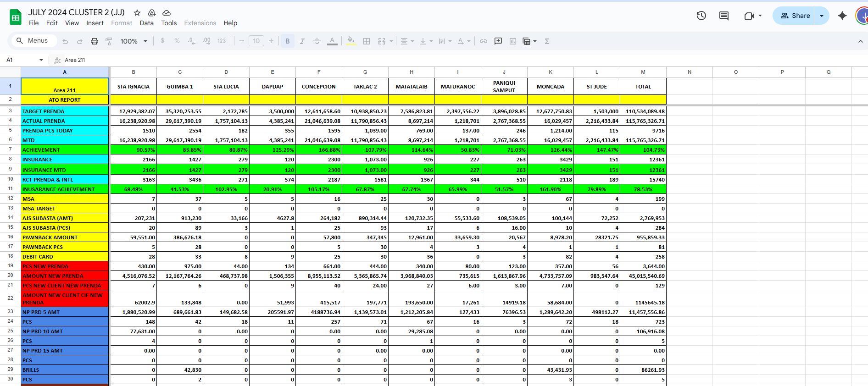Screen dimensions: 868x386
Task: Select the TOTAL header cell
Action: (x=643, y=87)
